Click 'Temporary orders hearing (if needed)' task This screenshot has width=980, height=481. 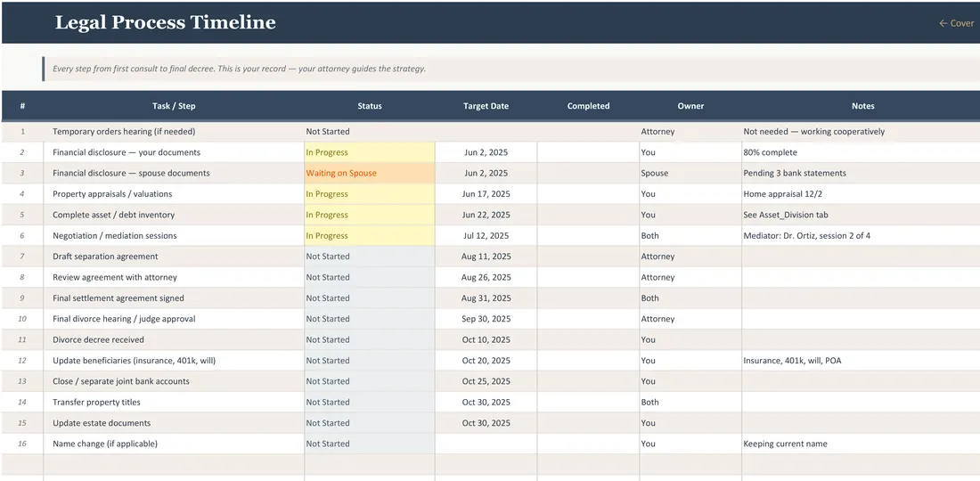[x=124, y=132]
